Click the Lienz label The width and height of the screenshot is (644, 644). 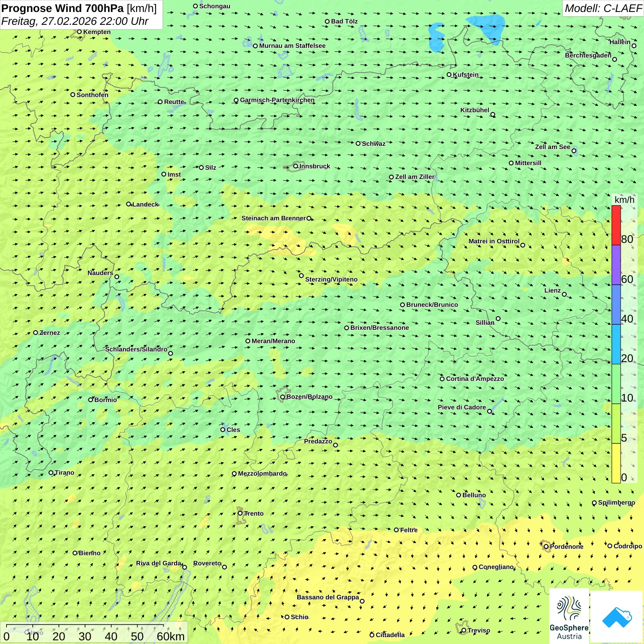(552, 290)
